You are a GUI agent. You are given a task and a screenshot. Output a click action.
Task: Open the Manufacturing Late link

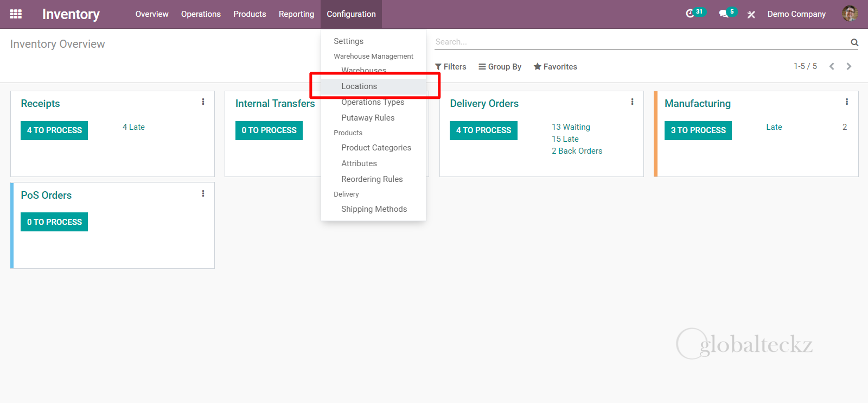tap(774, 127)
